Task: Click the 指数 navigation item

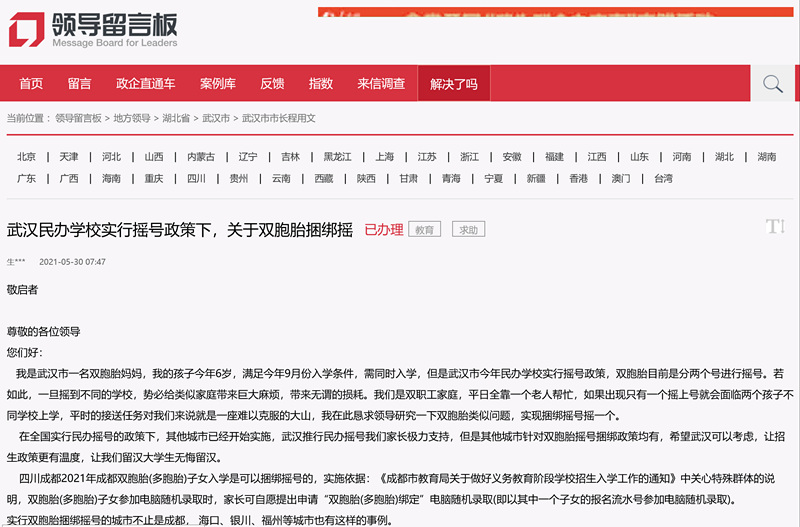Action: pos(321,84)
